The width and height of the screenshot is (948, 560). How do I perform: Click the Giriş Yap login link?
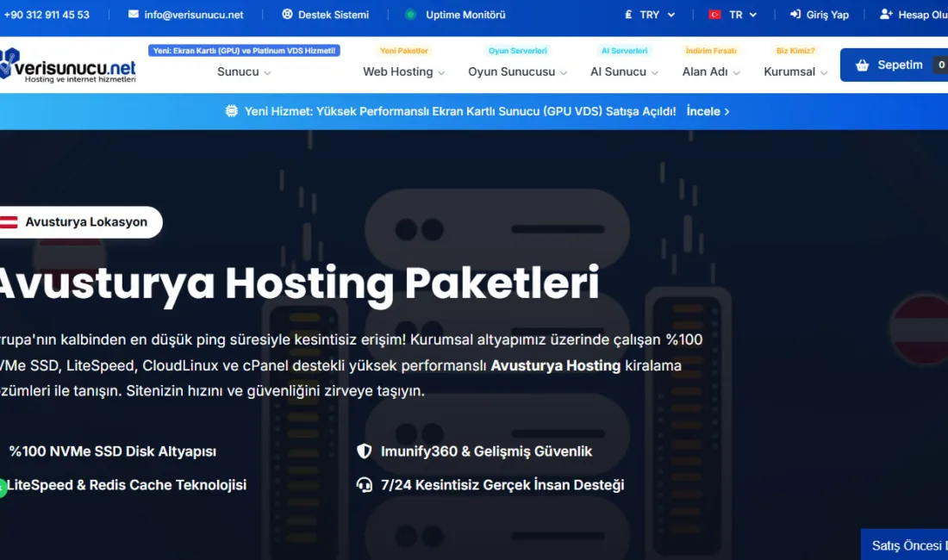(827, 15)
